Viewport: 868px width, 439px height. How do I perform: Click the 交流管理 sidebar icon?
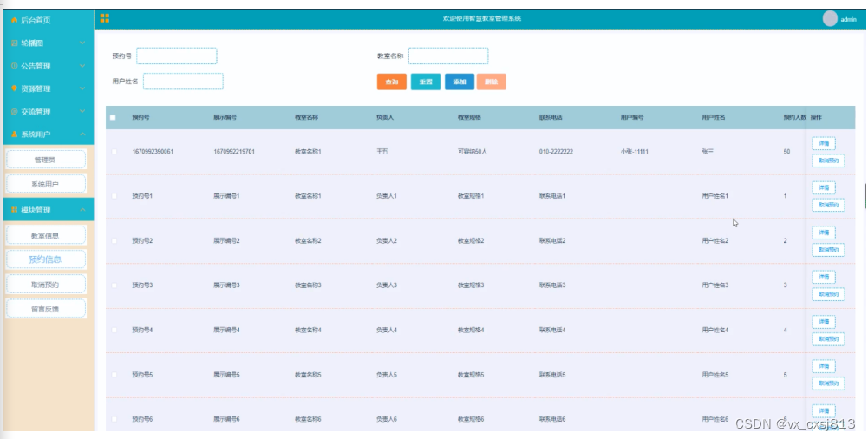tap(15, 111)
